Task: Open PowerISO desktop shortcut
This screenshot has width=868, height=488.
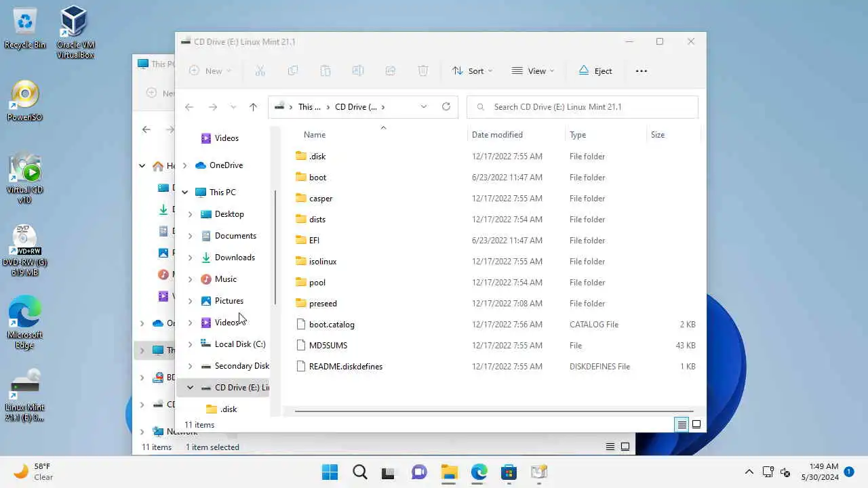Action: (x=25, y=102)
